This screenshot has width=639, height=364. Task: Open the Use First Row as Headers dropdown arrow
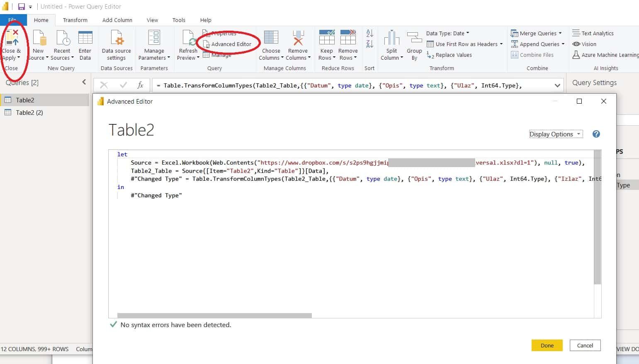[x=501, y=44]
